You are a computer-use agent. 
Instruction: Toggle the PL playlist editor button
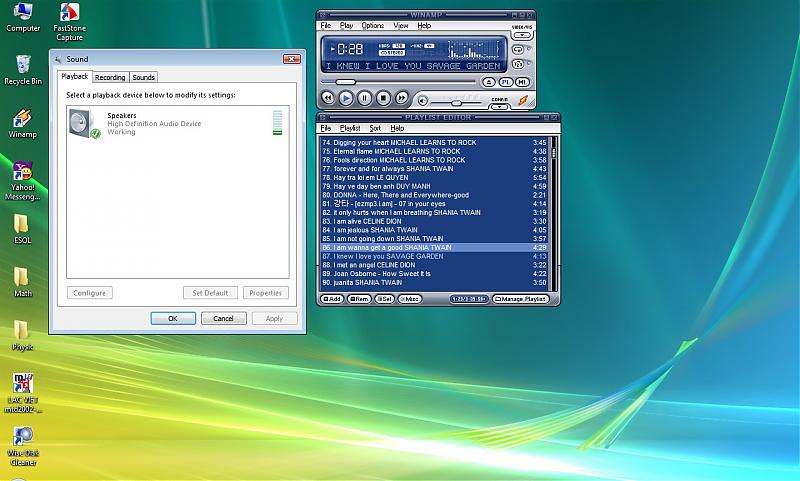coord(506,82)
